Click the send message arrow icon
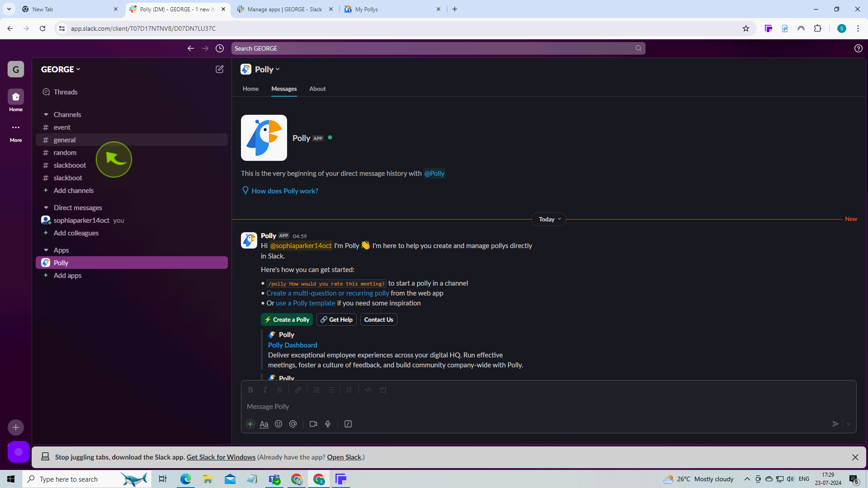 point(835,424)
